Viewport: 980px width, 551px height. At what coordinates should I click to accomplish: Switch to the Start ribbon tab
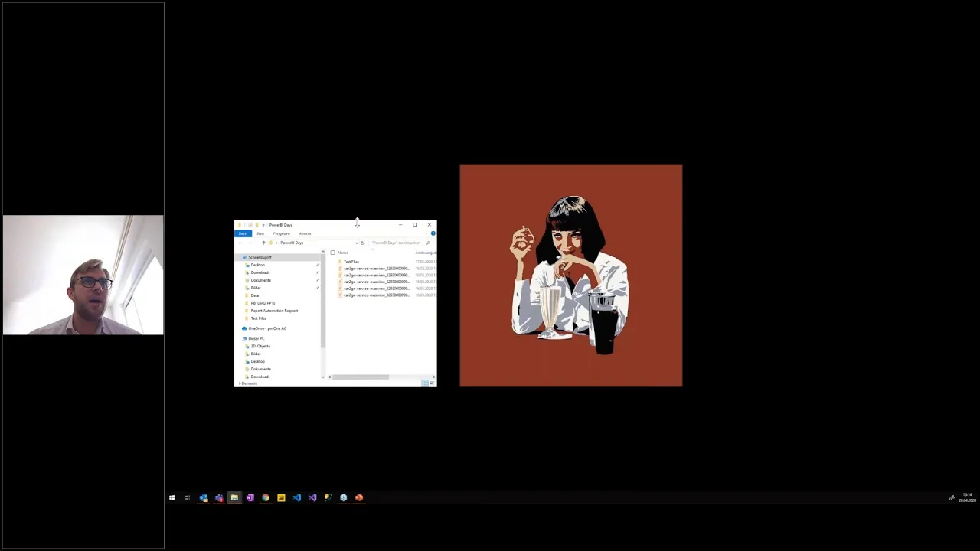tap(260, 233)
